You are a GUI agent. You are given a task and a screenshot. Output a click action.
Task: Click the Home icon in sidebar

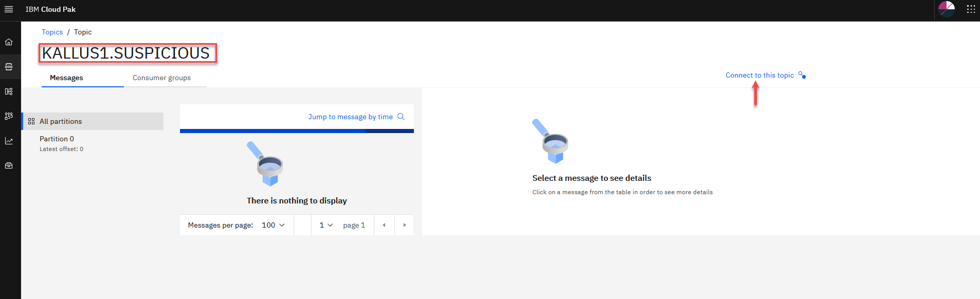coord(9,42)
